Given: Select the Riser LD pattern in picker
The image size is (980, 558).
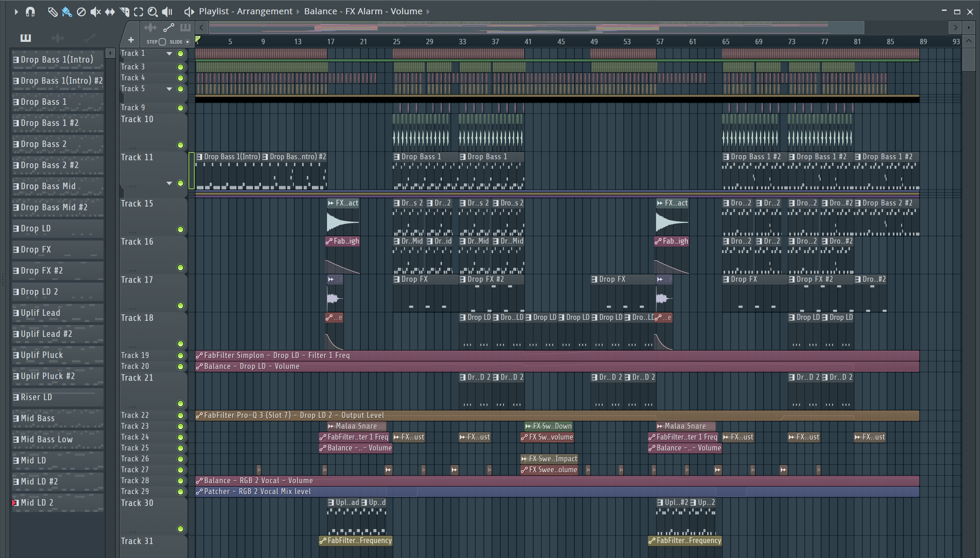Looking at the screenshot, I should [58, 397].
